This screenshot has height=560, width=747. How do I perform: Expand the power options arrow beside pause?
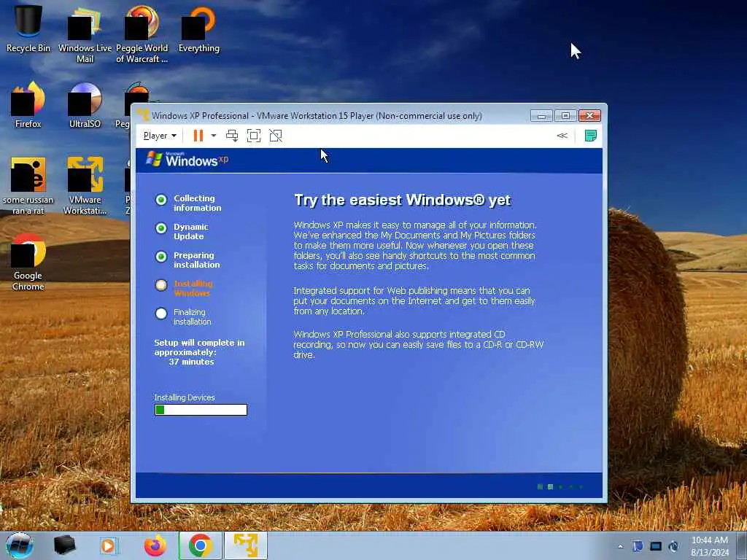tap(214, 136)
